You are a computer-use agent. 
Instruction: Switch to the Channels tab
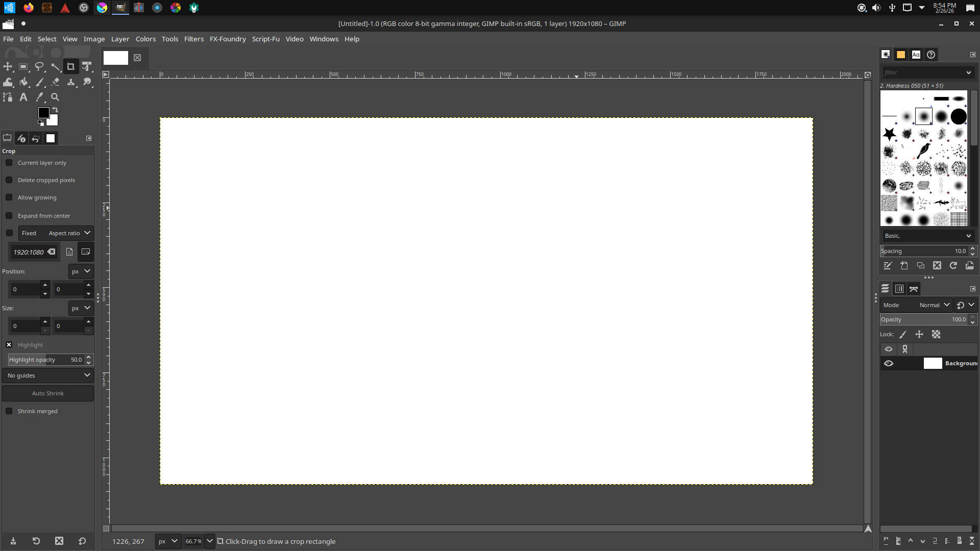899,289
